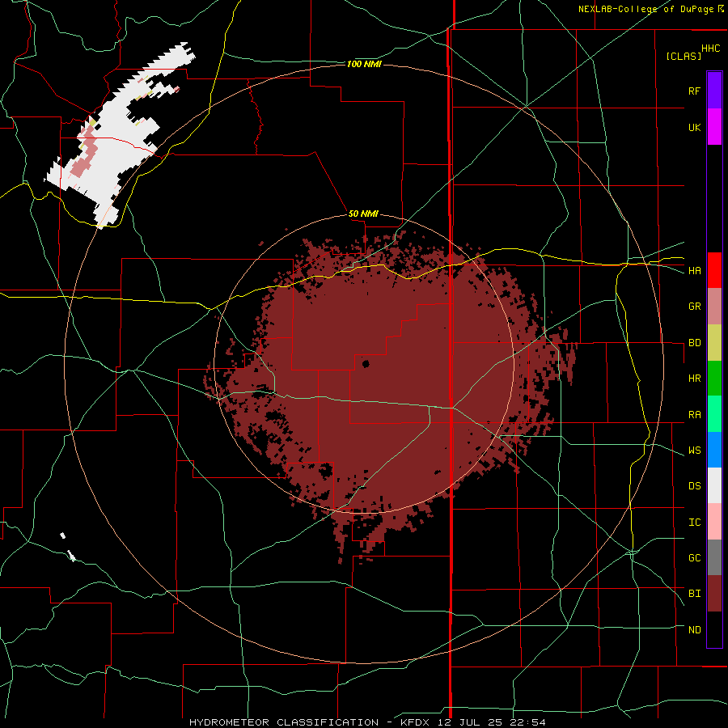The height and width of the screenshot is (728, 728).
Task: Click the BD legend label
Action: pyautogui.click(x=694, y=343)
